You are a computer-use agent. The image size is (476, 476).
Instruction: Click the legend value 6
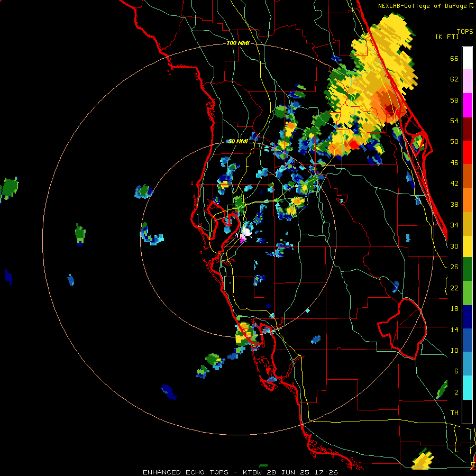click(456, 371)
